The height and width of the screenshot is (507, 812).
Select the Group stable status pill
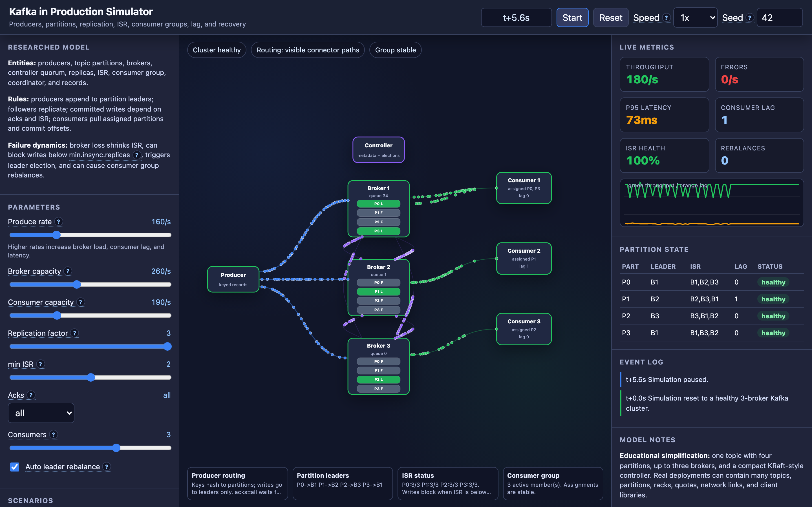[x=395, y=50]
